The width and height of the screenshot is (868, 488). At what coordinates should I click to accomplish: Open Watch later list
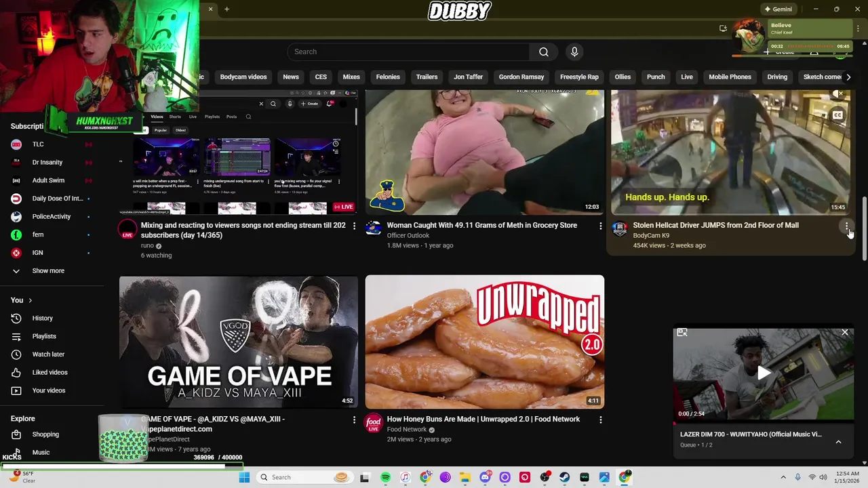point(48,354)
